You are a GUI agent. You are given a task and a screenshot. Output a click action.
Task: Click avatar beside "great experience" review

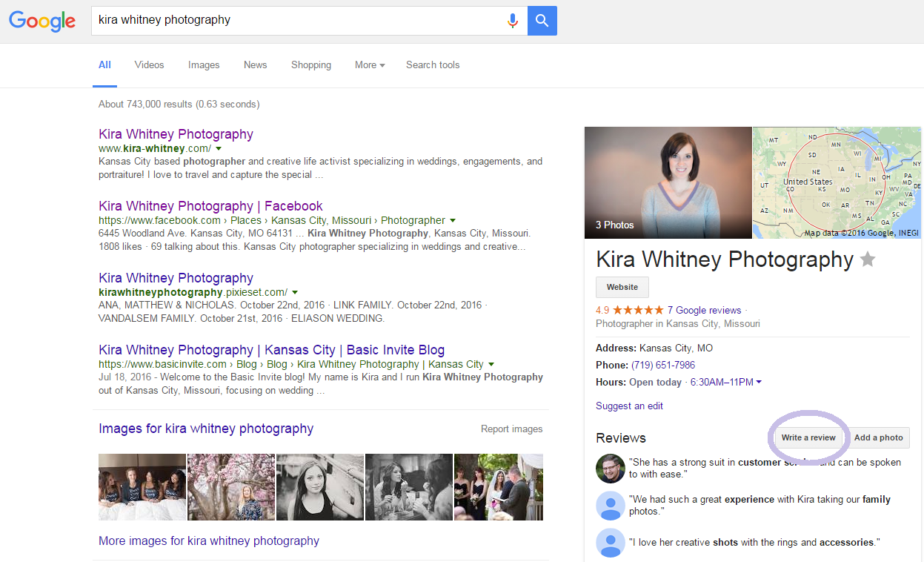click(x=611, y=506)
